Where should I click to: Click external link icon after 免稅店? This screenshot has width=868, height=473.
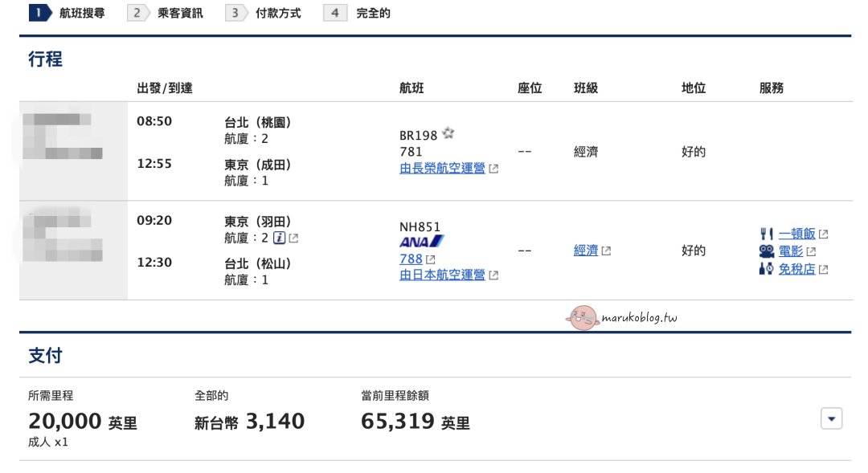[x=824, y=269]
